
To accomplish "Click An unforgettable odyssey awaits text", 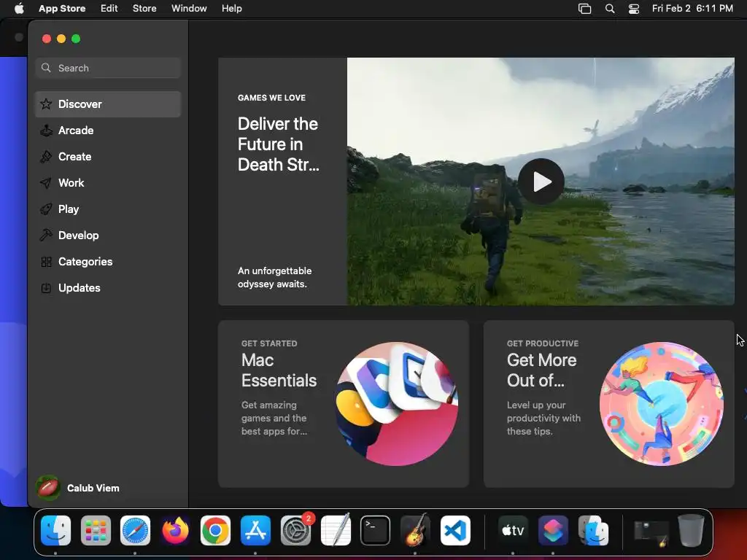I will click(275, 277).
